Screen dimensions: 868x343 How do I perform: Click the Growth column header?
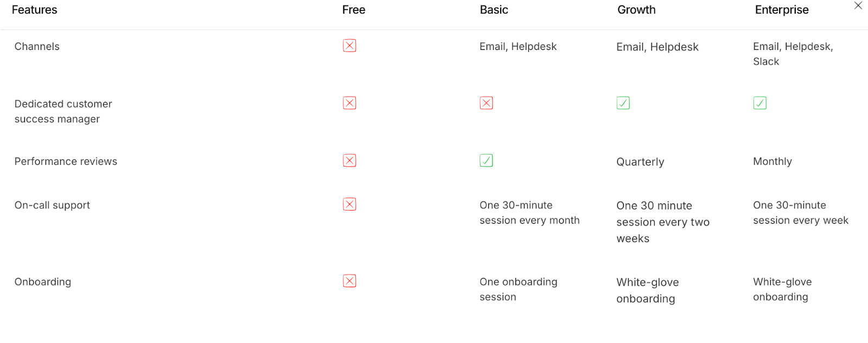[636, 9]
